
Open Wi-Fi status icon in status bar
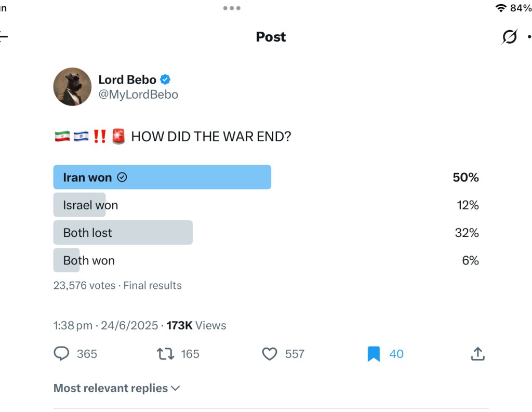[501, 8]
